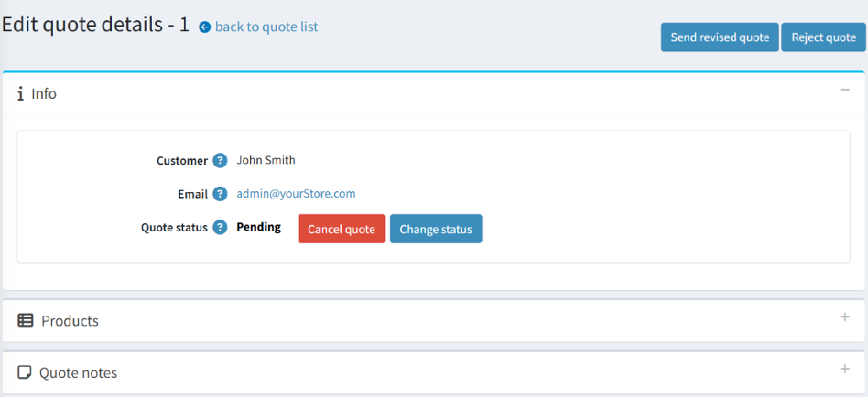Click the Products table icon
Viewport: 868px width, 397px height.
coord(25,321)
